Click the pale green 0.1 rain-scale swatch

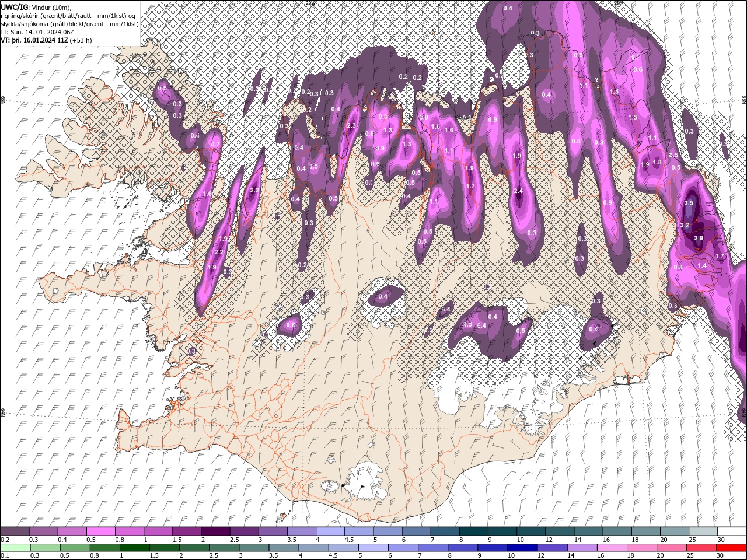pyautogui.click(x=15, y=547)
